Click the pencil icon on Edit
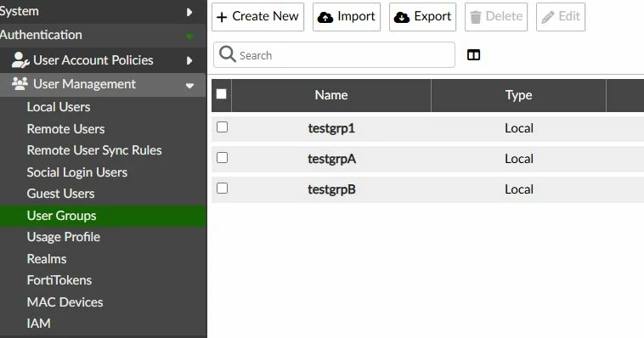 coord(547,17)
